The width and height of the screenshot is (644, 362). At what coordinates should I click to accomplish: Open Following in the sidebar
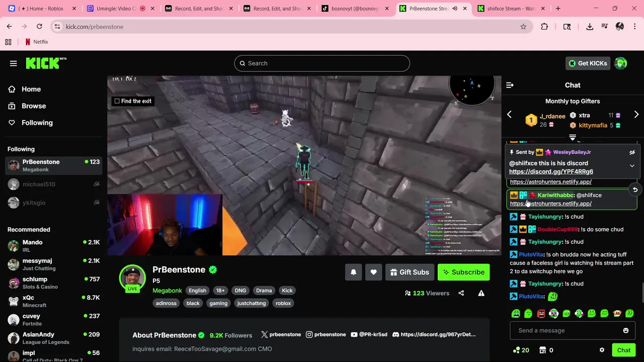pyautogui.click(x=37, y=122)
